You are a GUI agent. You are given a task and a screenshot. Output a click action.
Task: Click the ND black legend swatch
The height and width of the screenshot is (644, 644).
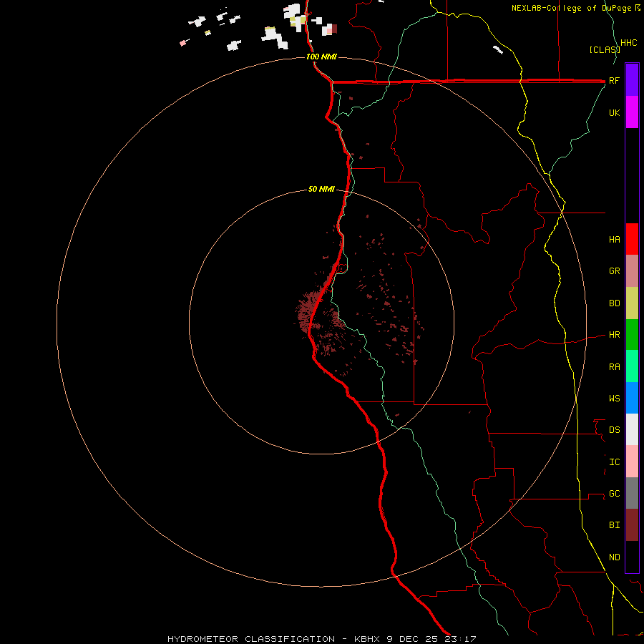tap(632, 557)
